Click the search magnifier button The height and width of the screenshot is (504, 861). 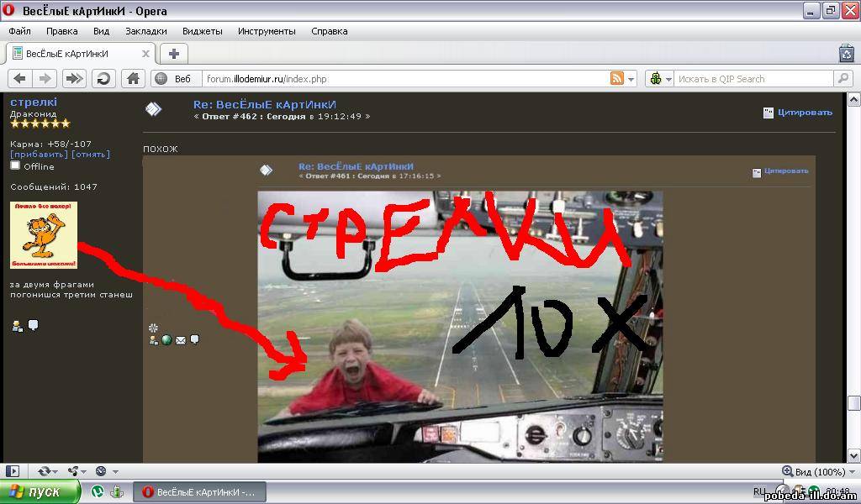843,78
